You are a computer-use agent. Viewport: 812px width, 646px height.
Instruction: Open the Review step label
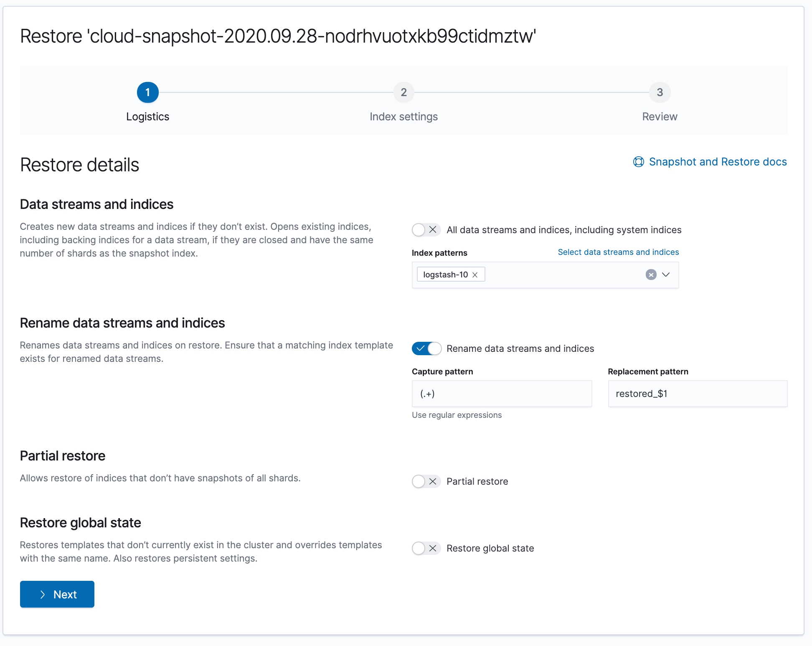660,117
